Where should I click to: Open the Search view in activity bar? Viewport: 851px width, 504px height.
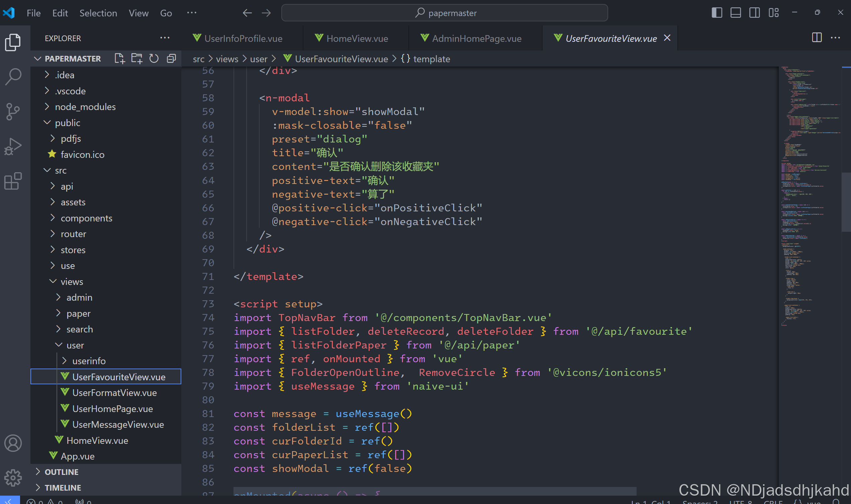pyautogui.click(x=13, y=77)
